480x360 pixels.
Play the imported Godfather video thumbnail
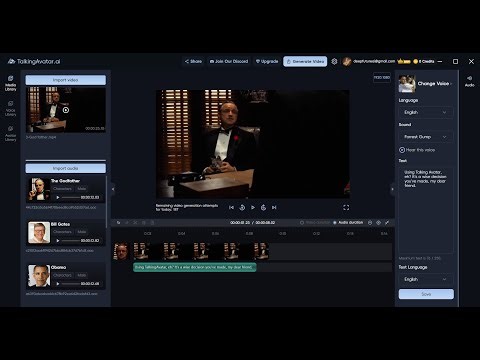pos(66,110)
